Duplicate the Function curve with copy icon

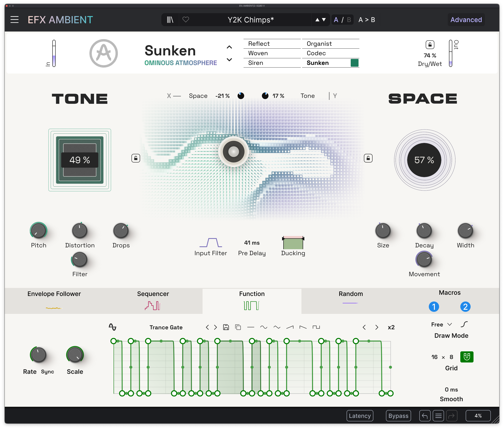[238, 327]
